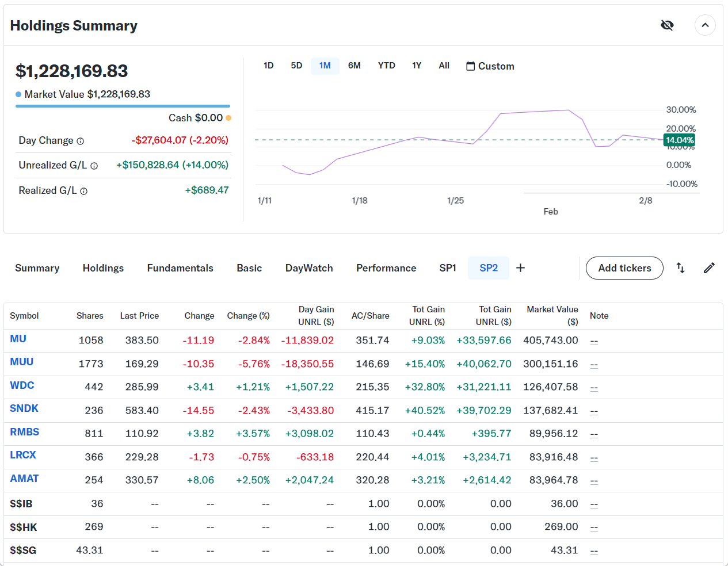This screenshot has height=566, width=728.
Task: Click the Realized G/L info icon
Action: pos(84,192)
